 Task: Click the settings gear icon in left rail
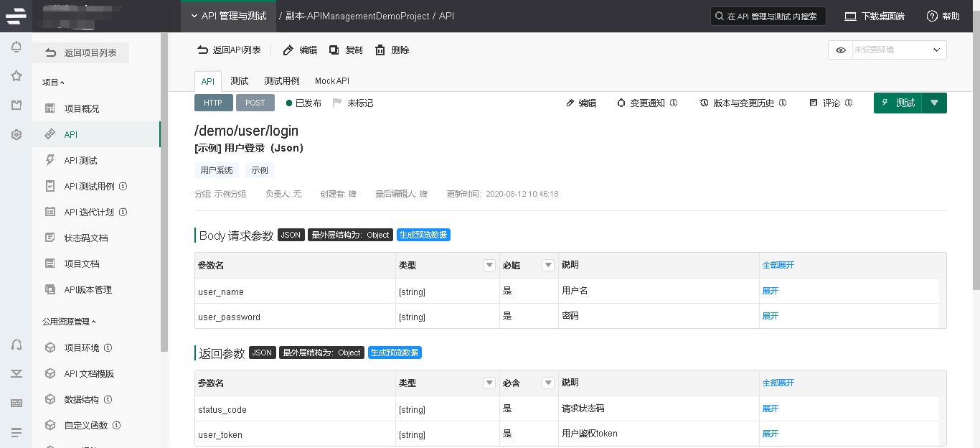pos(16,134)
